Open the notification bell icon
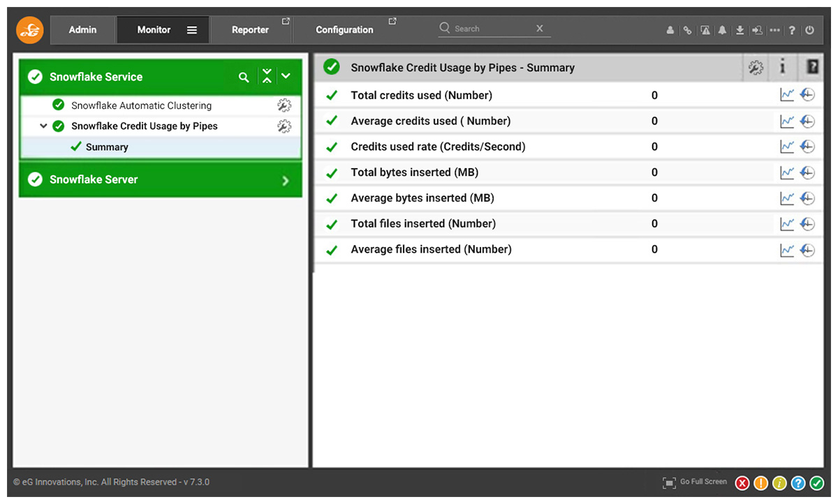 click(x=722, y=31)
